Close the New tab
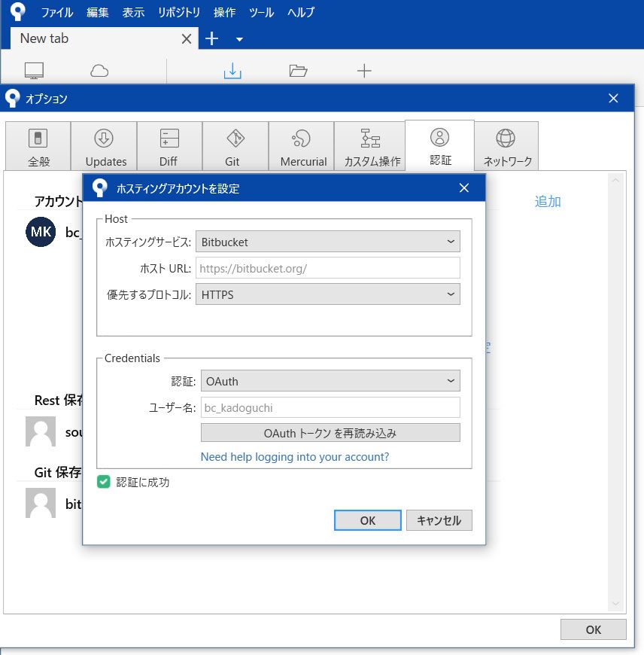Viewport: 644px width, 655px height. coord(187,39)
